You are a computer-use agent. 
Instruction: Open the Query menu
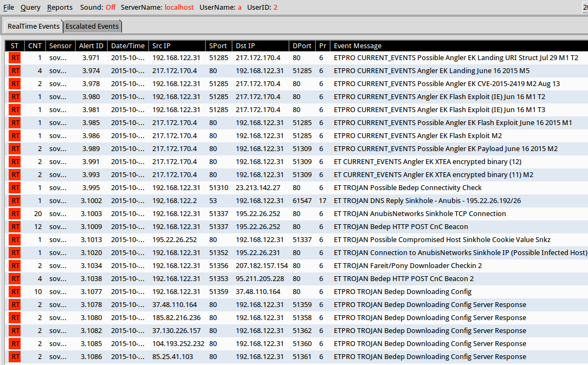(x=30, y=8)
